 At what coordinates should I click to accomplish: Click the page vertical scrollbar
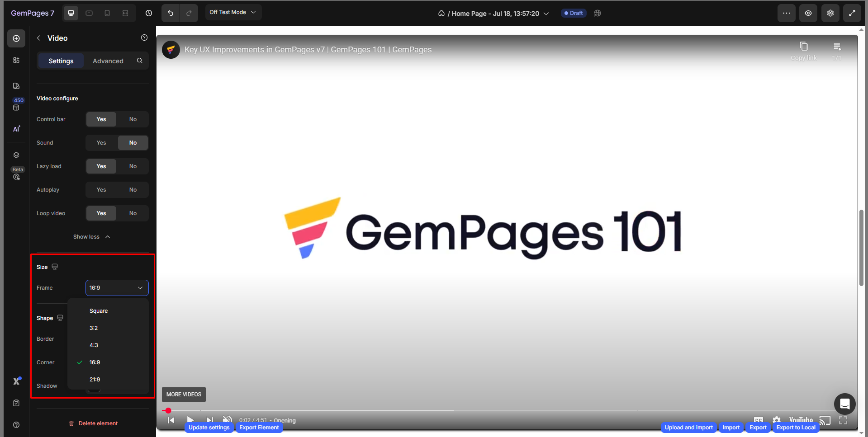pyautogui.click(x=862, y=248)
